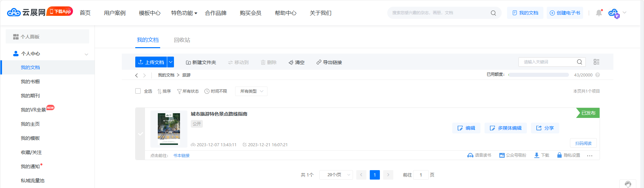Open the 书本链接 link
The image size is (644, 188).
click(181, 156)
